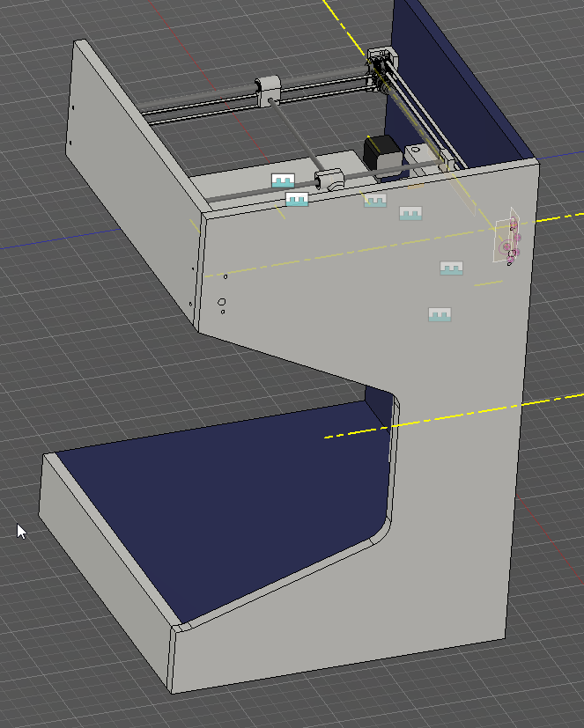Click the upper-left-most joint glyph
Screen dimensions: 584x728
[x=282, y=180]
